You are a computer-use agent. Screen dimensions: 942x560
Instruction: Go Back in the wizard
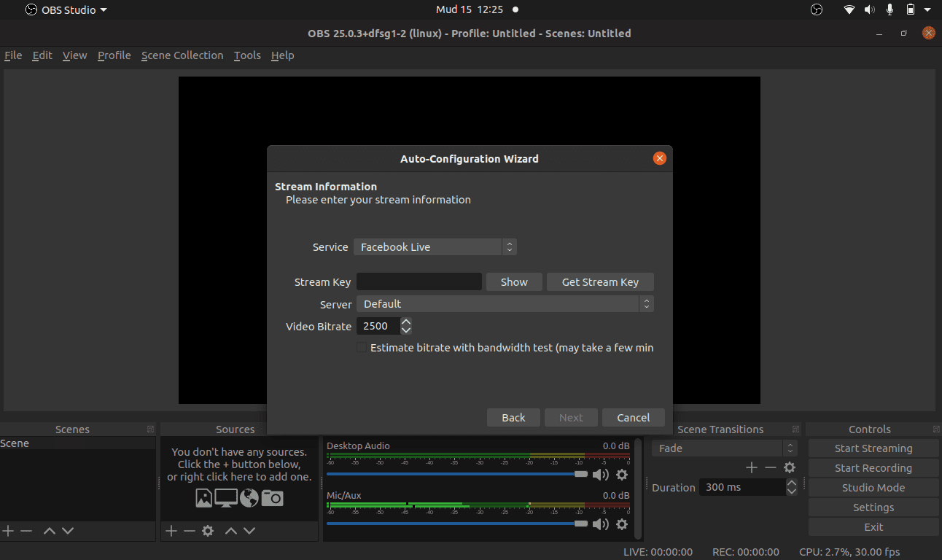513,418
